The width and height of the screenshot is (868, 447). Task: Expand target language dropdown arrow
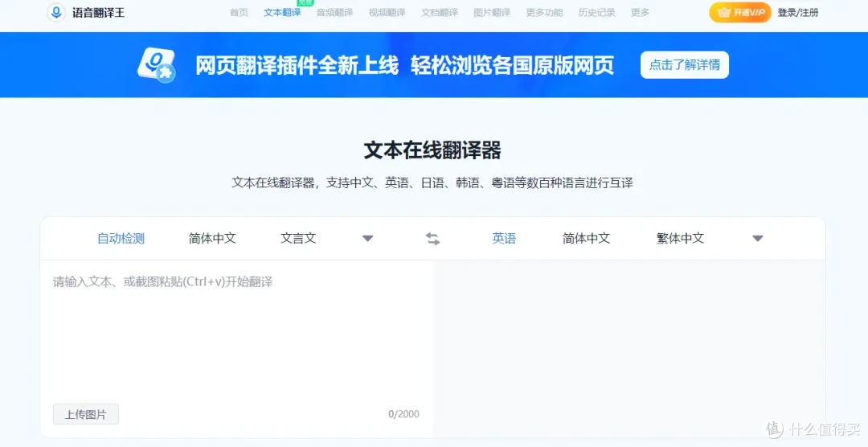(758, 239)
